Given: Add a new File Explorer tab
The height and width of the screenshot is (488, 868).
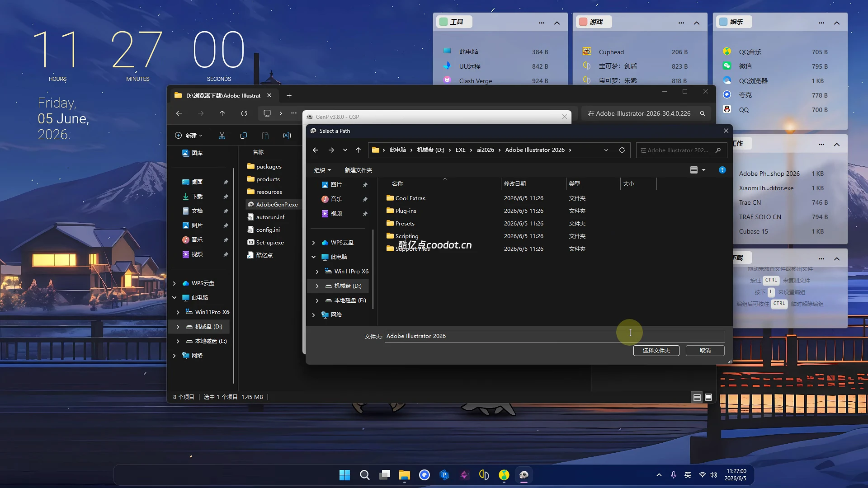Looking at the screenshot, I should pos(289,96).
